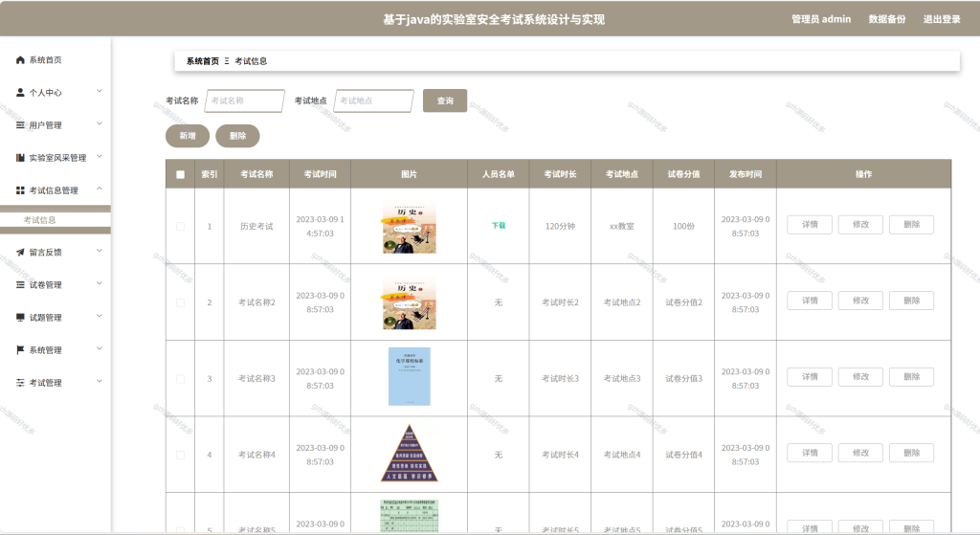Click 数据备份 in the top header
The image size is (980, 535).
(887, 19)
